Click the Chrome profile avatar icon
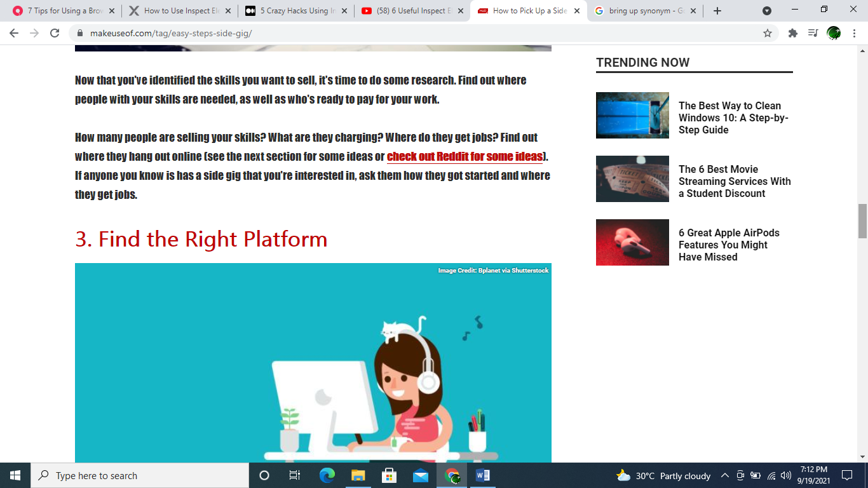Viewport: 868px width, 488px height. [834, 33]
